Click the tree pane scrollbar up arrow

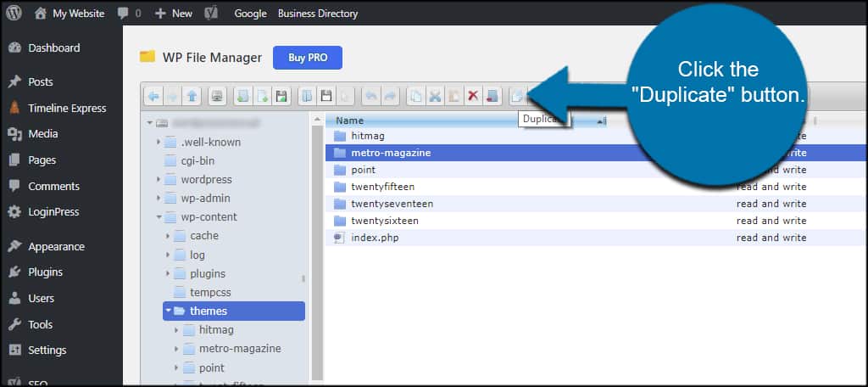(317, 119)
